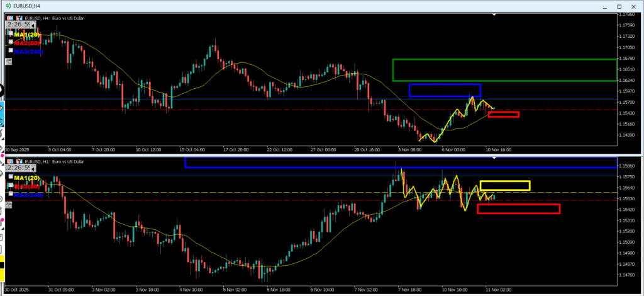Image resolution: width=644 pixels, height=296 pixels.
Task: Toggle the MA2(80) checkbox in H4 chart
Action: (x=11, y=42)
